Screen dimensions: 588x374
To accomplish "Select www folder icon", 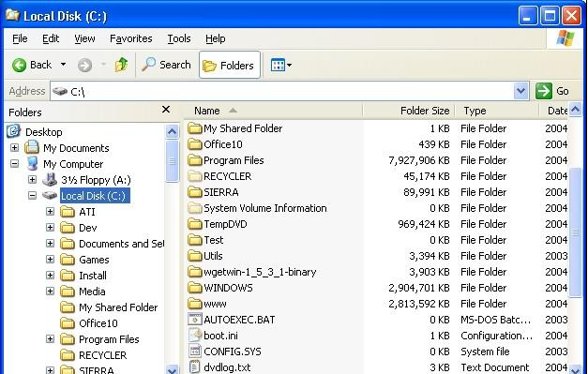I will tap(195, 304).
